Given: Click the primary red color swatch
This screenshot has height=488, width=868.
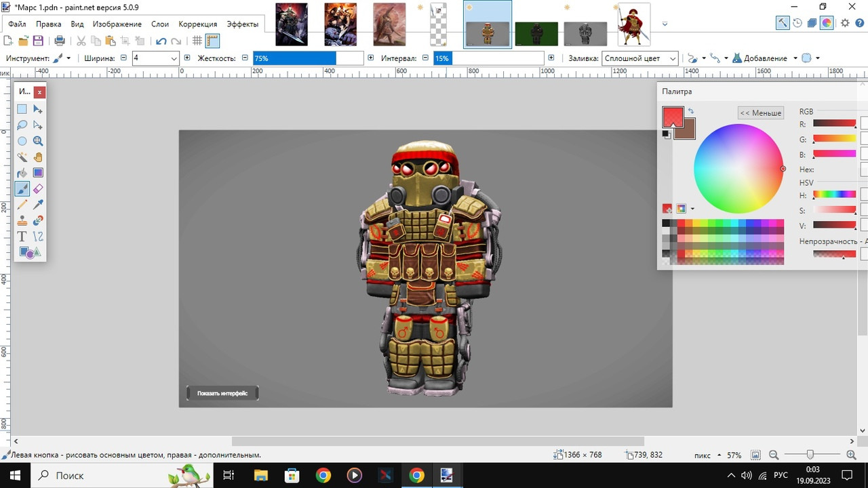Looking at the screenshot, I should click(x=672, y=117).
